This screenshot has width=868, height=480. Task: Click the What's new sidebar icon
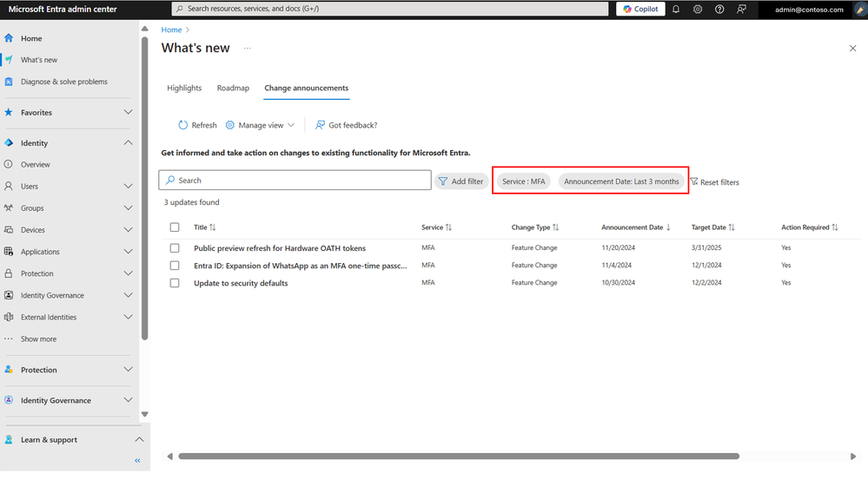[x=9, y=60]
